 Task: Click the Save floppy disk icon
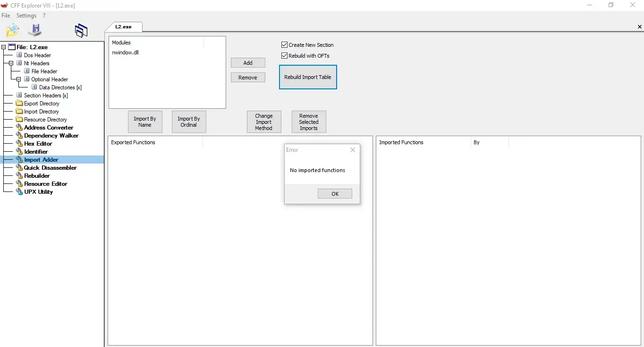(x=34, y=31)
